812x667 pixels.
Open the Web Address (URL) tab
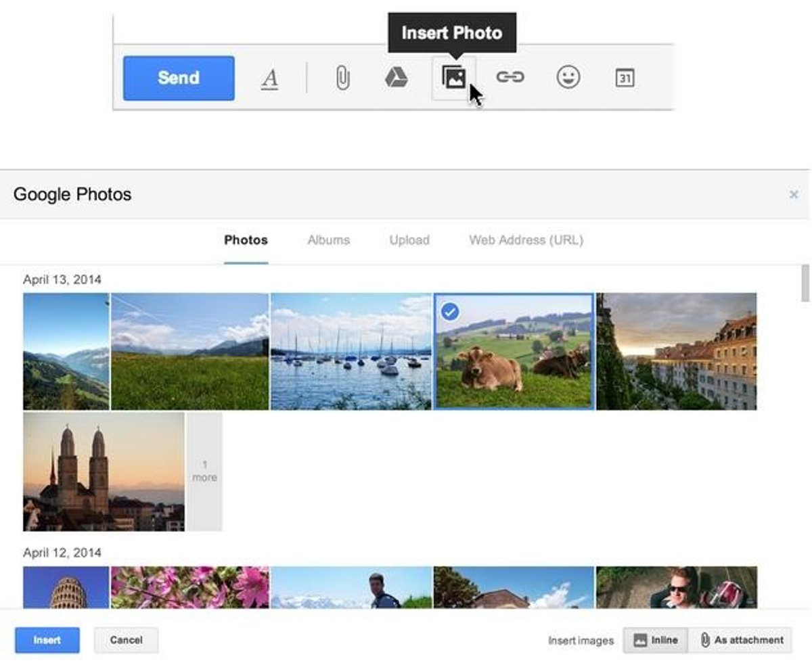(526, 240)
